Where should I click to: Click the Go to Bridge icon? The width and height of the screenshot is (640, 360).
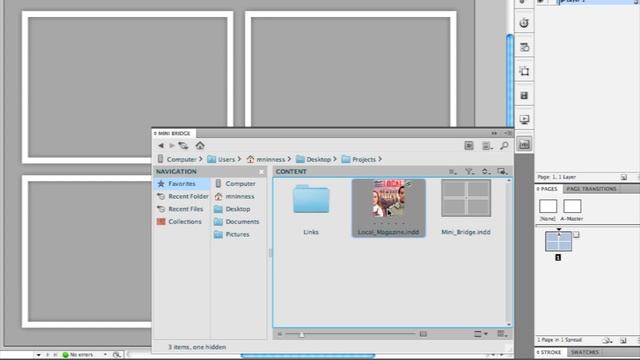[x=469, y=146]
